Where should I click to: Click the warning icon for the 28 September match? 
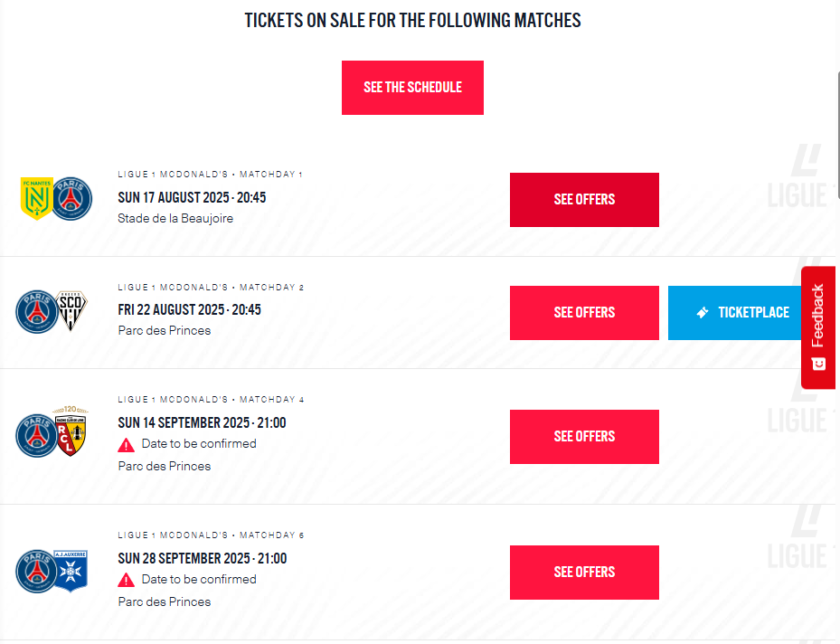coord(127,580)
